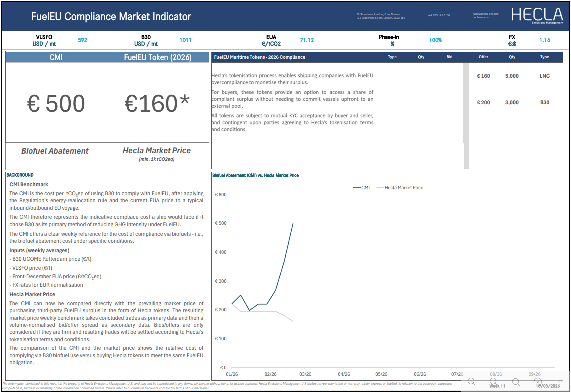Click the Hecla Market Price subheading in Background
This screenshot has width=571, height=392.
[x=32, y=294]
